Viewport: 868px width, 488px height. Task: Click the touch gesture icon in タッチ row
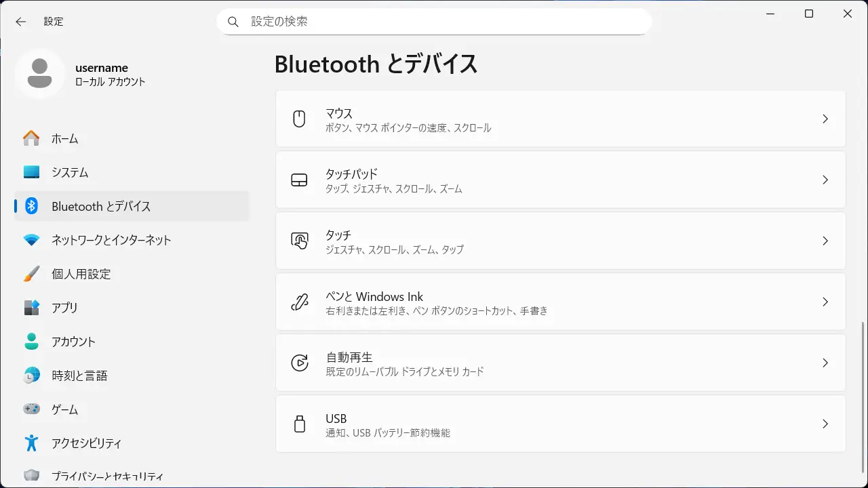pyautogui.click(x=299, y=241)
